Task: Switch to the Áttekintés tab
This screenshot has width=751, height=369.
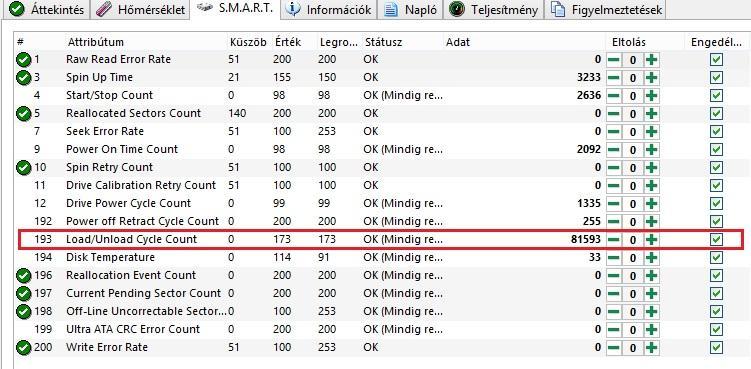Action: (x=47, y=10)
